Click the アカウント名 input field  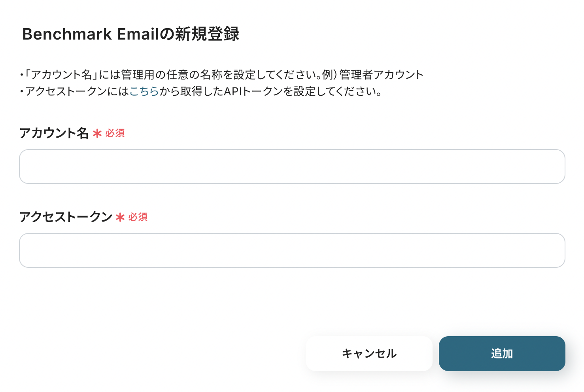(292, 167)
